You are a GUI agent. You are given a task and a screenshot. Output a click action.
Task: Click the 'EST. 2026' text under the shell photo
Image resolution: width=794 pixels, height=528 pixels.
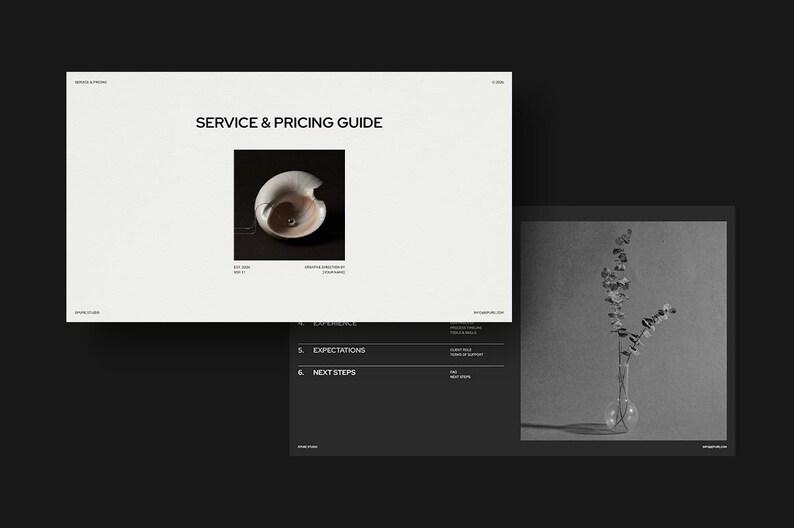(242, 267)
